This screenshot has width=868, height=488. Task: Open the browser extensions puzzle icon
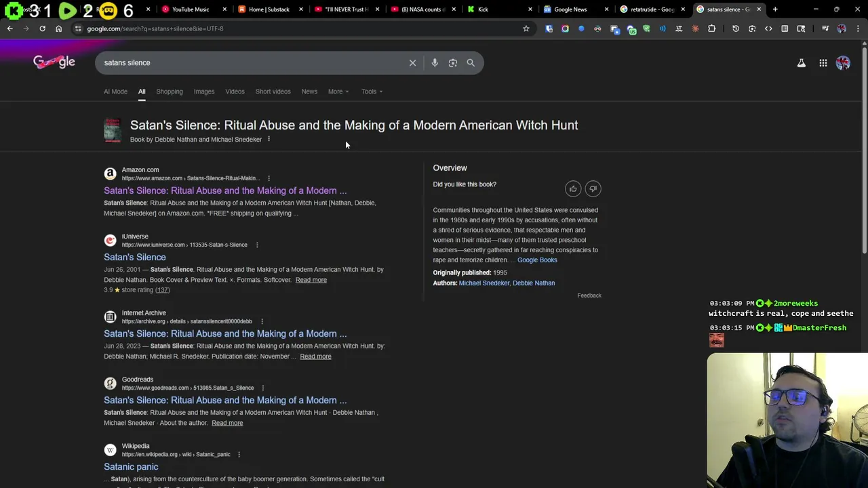[711, 28]
